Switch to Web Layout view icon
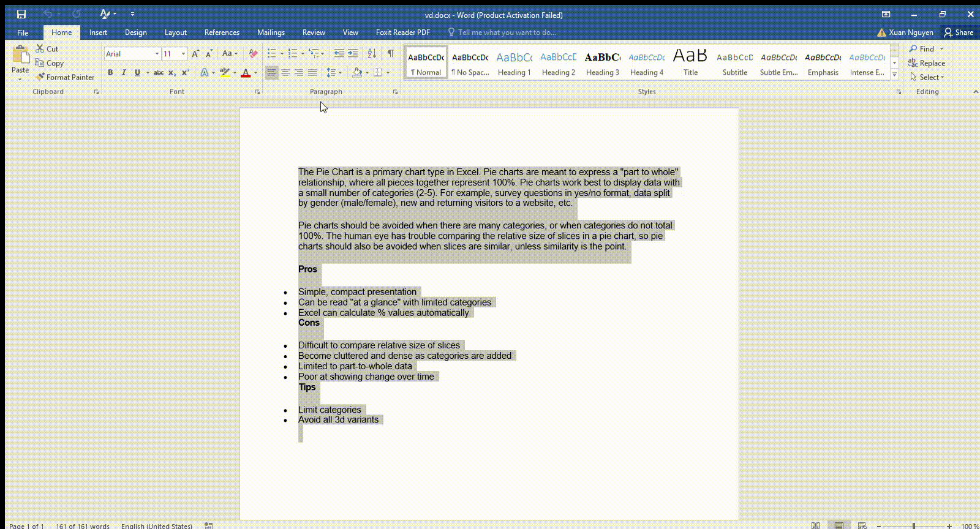The image size is (980, 529). pos(862,525)
